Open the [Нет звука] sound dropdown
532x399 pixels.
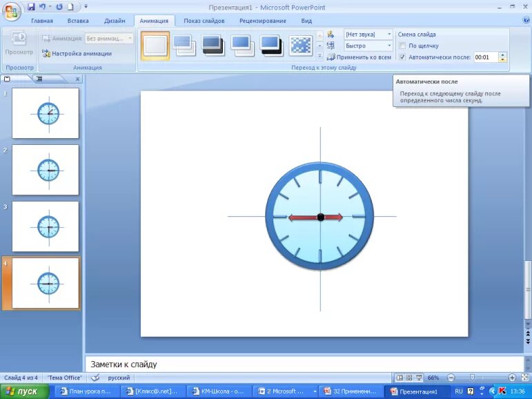click(368, 35)
